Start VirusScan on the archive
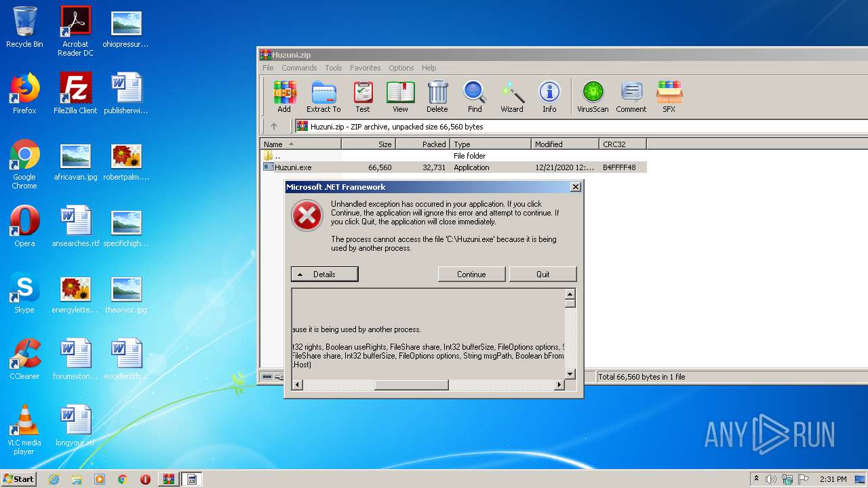This screenshot has height=488, width=868. 593,96
